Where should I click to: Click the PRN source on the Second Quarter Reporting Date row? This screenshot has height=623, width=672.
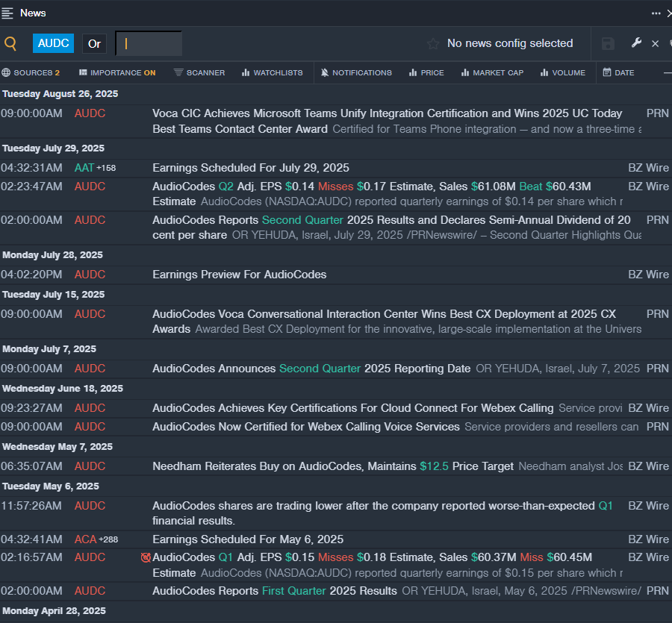pos(657,369)
